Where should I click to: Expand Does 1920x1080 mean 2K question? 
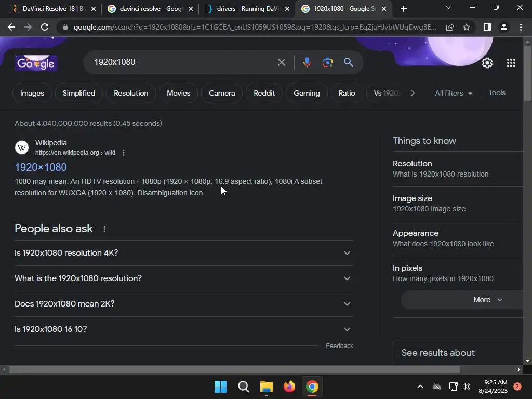[x=184, y=304]
